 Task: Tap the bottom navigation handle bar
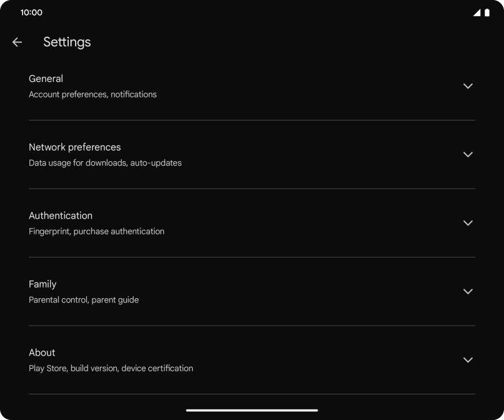252,411
